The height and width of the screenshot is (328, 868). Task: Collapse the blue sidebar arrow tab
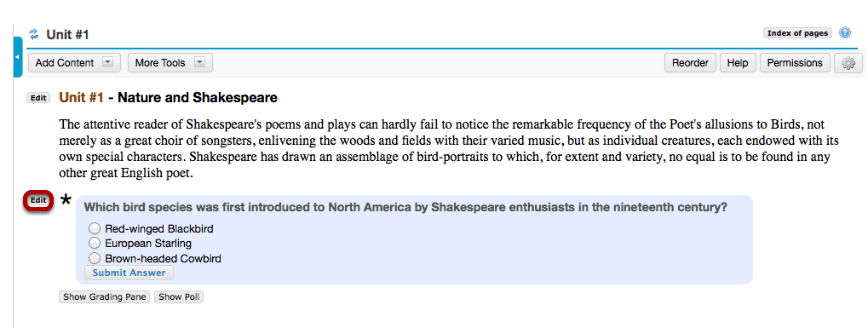pos(17,57)
